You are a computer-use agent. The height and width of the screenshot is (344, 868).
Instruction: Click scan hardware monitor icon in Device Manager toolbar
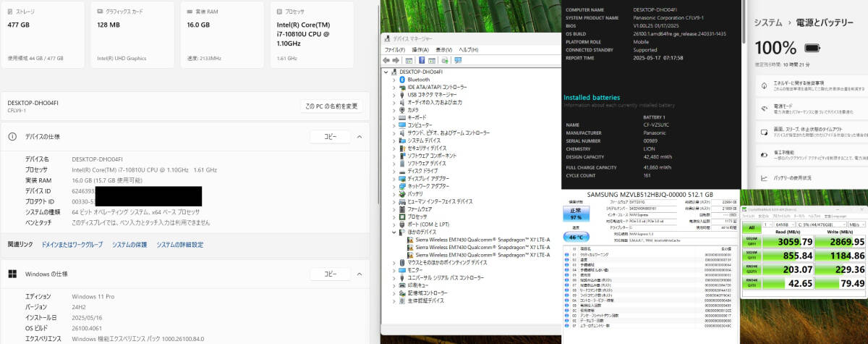click(x=458, y=60)
